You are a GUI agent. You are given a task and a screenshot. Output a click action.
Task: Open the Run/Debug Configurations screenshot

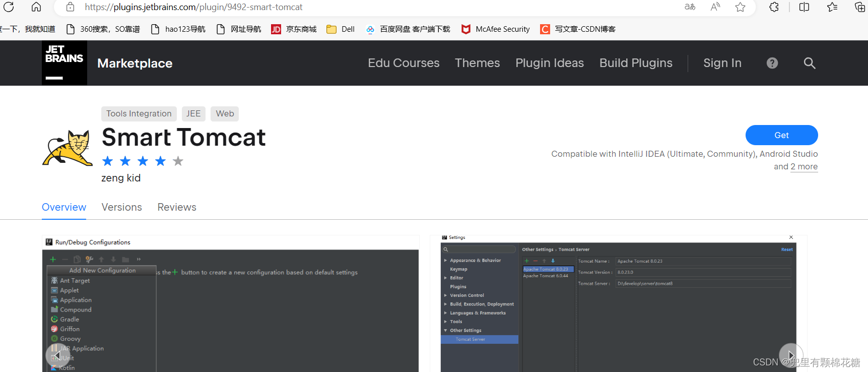click(230, 303)
